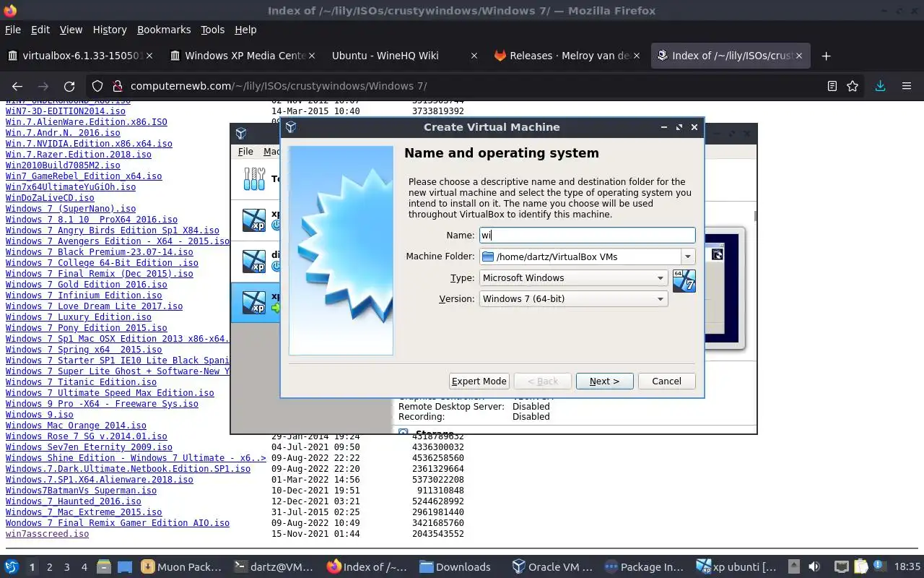Image resolution: width=924 pixels, height=578 pixels.
Task: Click the VirtualBox Tools icon in Manager
Action: pos(254,178)
